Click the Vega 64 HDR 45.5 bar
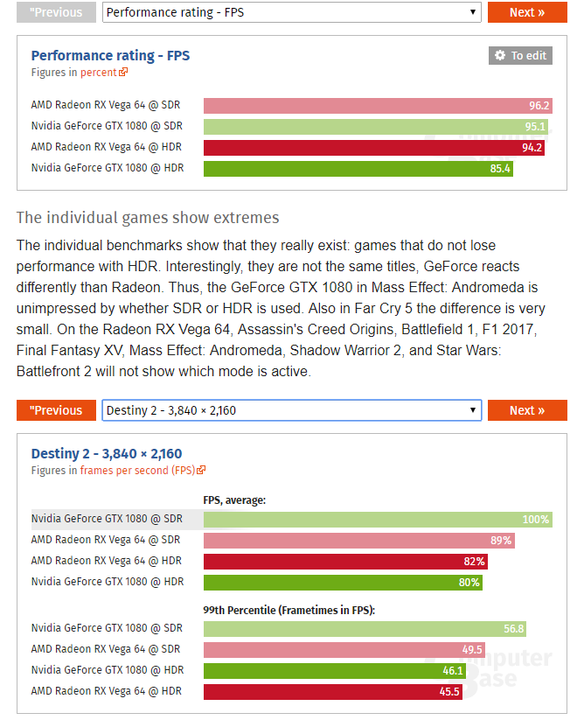This screenshot has width=584, height=720. [x=333, y=692]
